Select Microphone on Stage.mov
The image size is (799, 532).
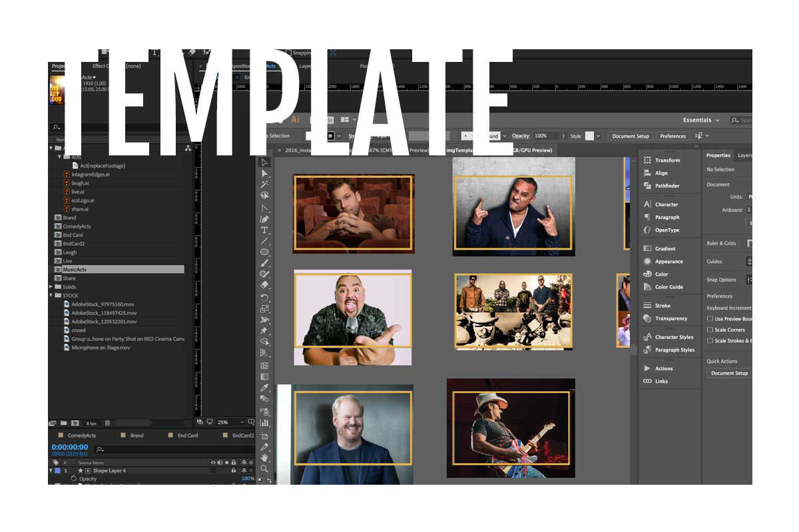(x=101, y=348)
